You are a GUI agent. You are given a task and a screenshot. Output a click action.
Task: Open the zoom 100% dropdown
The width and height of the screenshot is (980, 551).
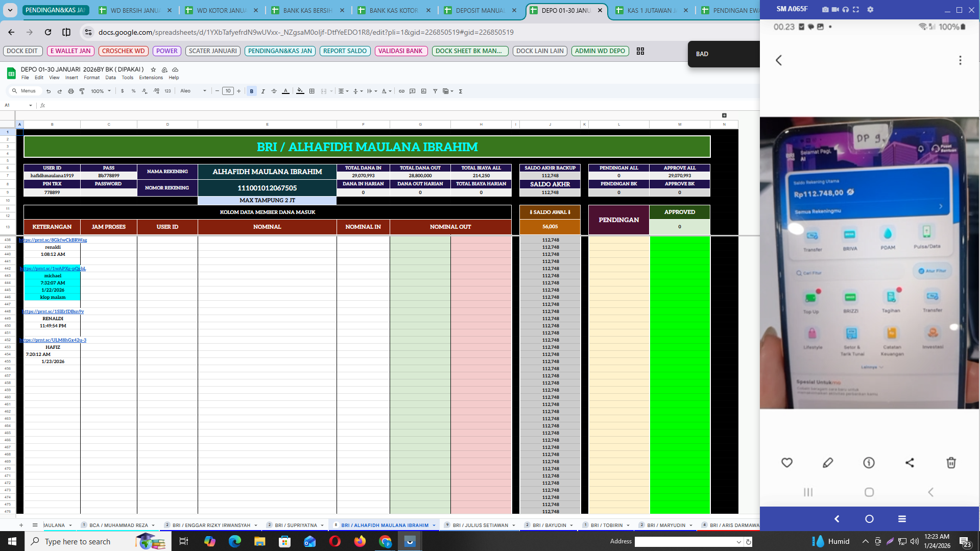point(101,91)
